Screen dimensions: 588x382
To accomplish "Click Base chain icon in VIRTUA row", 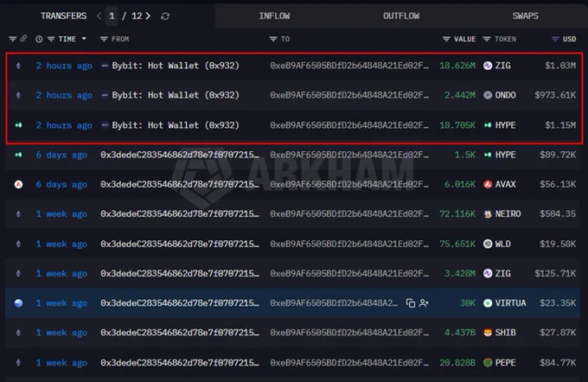I will pos(18,302).
